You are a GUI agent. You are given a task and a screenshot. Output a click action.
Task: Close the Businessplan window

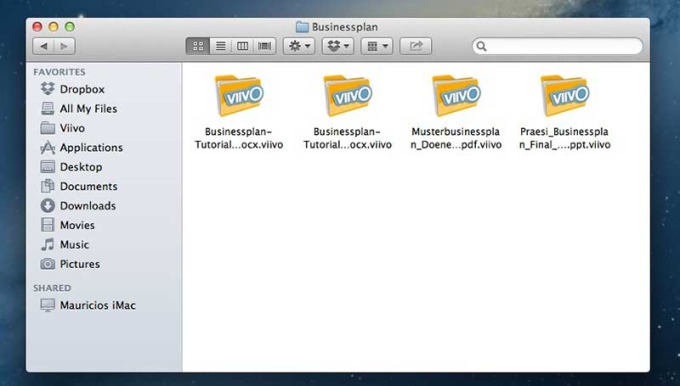tap(37, 27)
